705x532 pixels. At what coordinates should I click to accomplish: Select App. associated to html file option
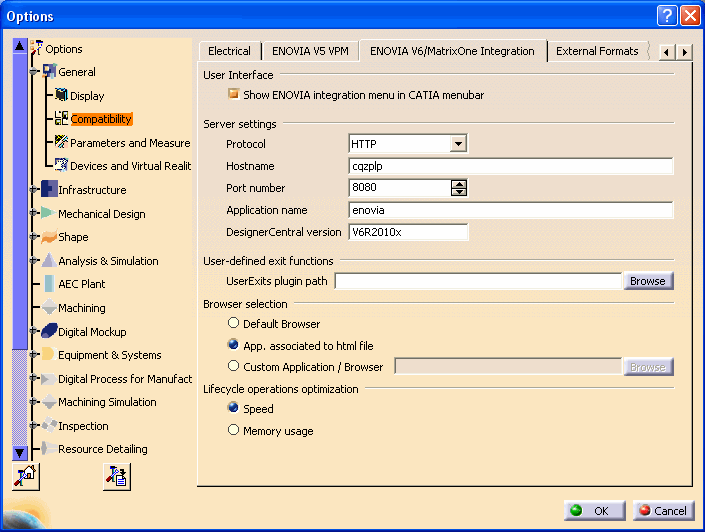pyautogui.click(x=233, y=344)
